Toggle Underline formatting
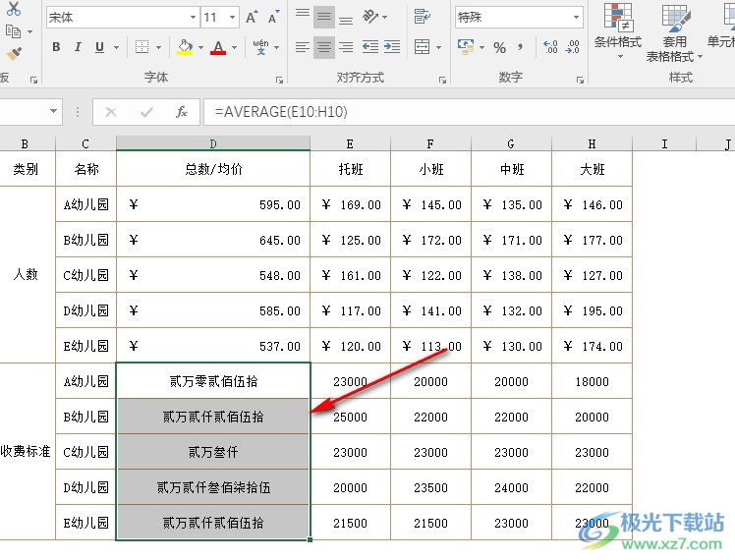 click(99, 47)
